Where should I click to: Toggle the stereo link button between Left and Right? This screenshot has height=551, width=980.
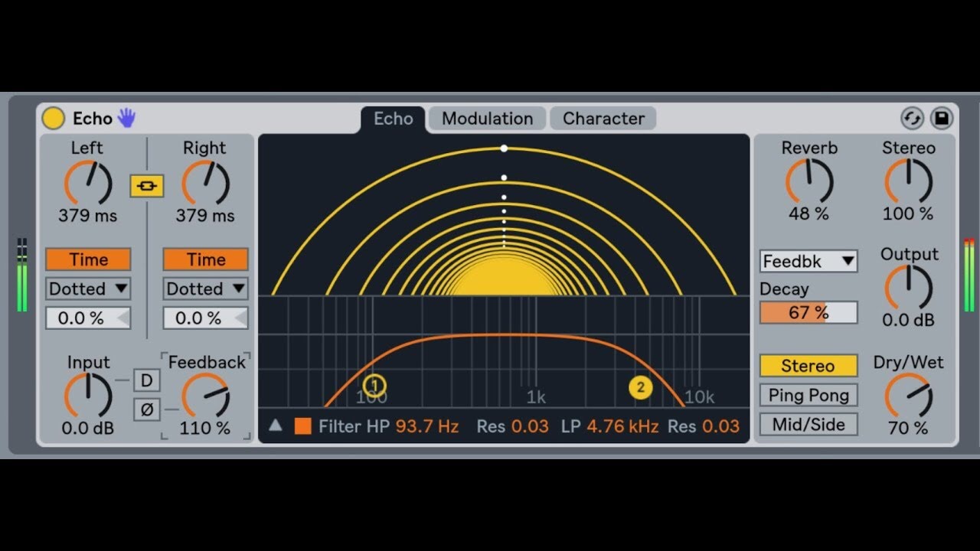click(x=147, y=186)
